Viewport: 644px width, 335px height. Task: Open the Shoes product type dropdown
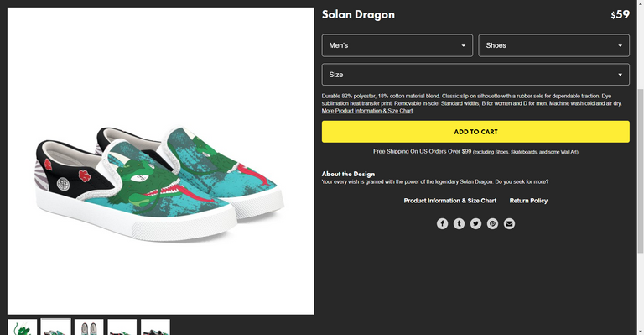pos(553,45)
